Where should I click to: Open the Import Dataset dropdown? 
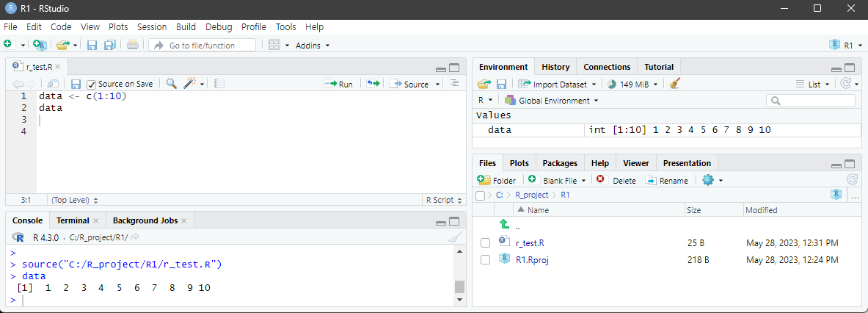[557, 84]
